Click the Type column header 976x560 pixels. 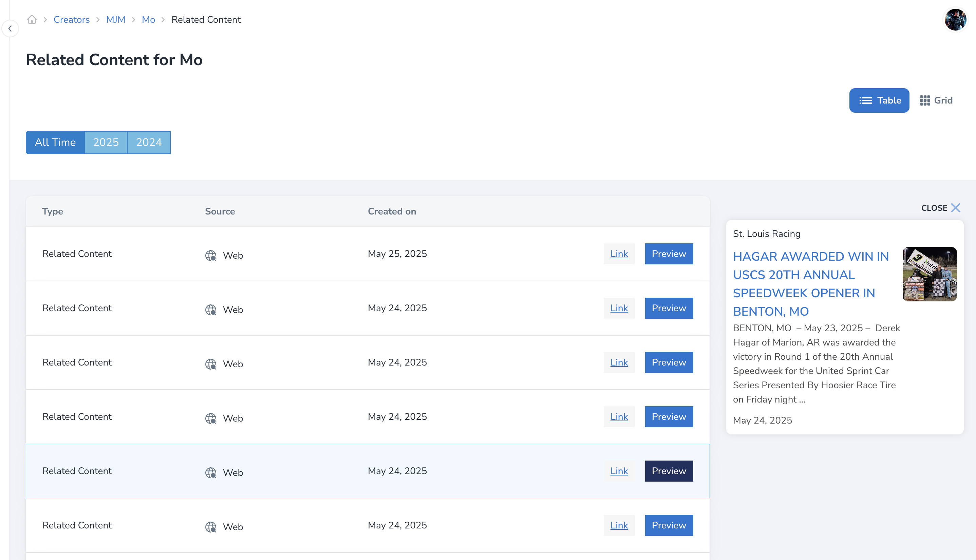click(53, 211)
